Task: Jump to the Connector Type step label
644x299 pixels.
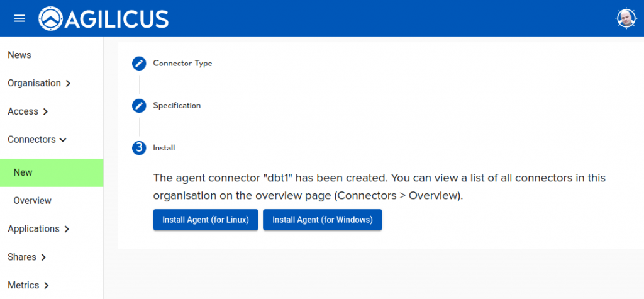Action: pos(182,64)
